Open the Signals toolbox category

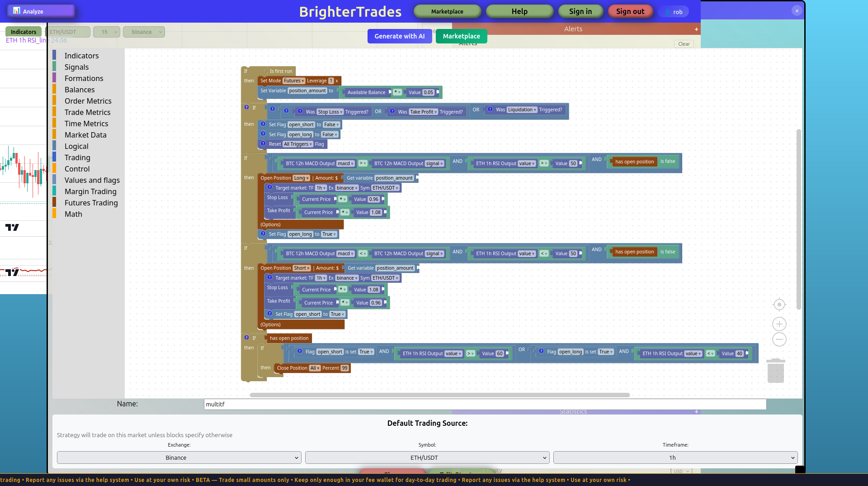coord(76,67)
